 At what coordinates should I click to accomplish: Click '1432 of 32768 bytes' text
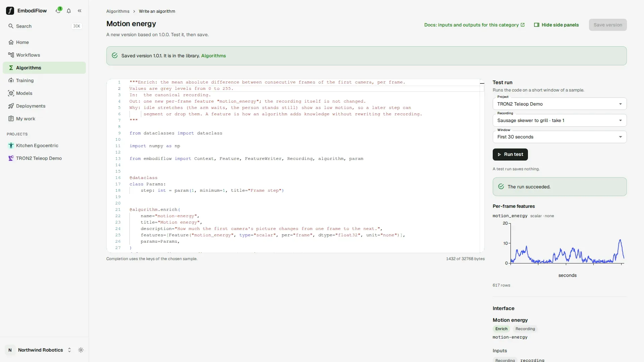point(465,259)
